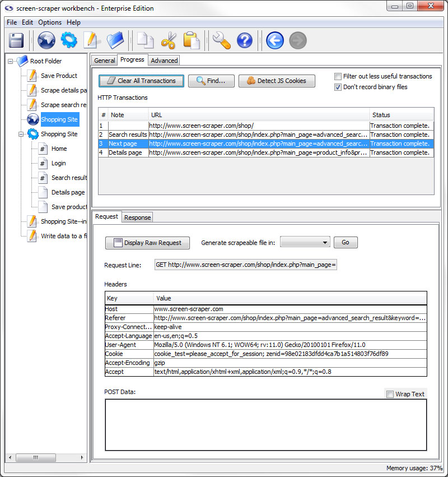448x477 pixels.
Task: Click the globe proxy session toolbar icon
Action: pos(46,40)
